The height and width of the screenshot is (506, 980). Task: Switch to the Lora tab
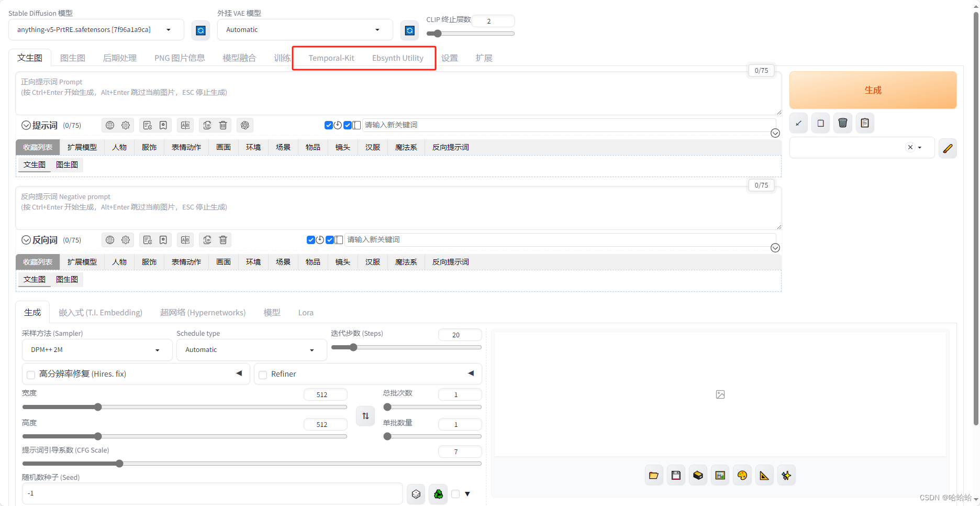306,313
